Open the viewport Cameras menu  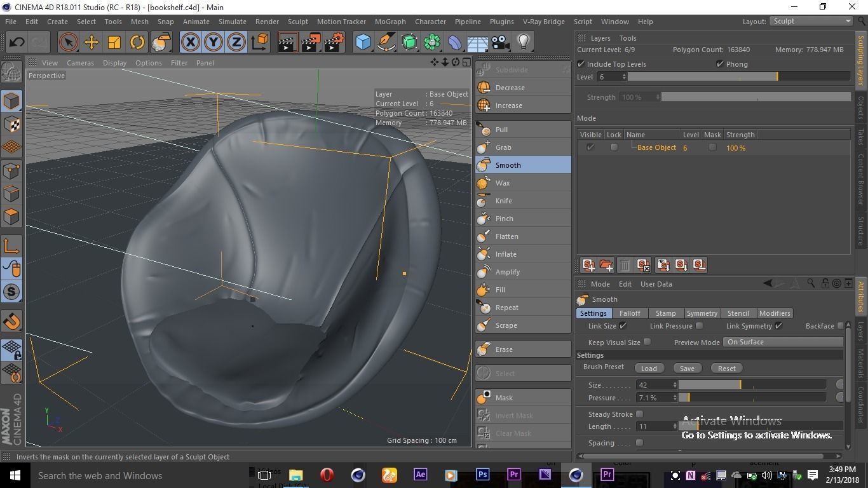point(80,63)
